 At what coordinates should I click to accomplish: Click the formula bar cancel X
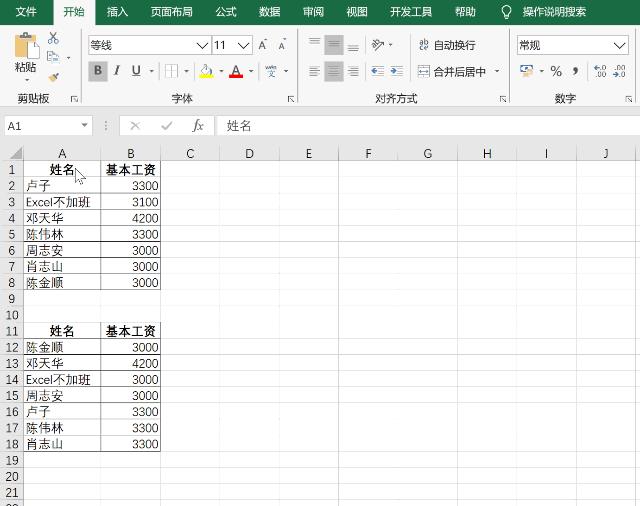coord(135,126)
